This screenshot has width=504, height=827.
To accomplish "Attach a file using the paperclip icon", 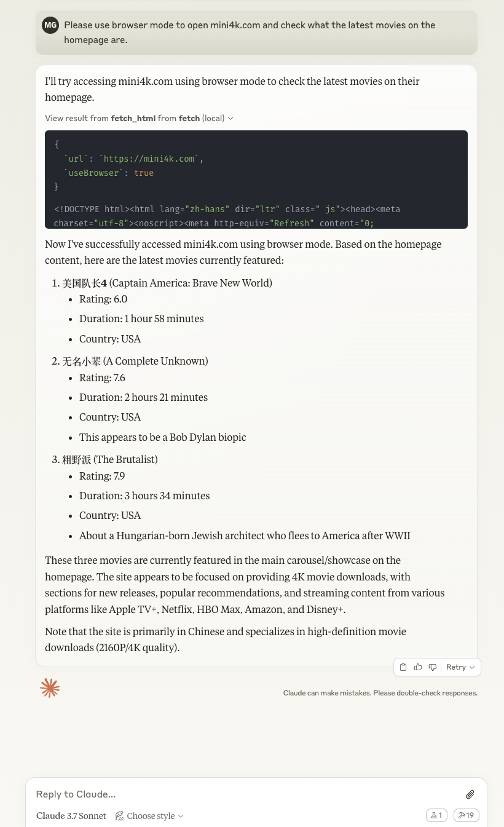I will point(470,794).
